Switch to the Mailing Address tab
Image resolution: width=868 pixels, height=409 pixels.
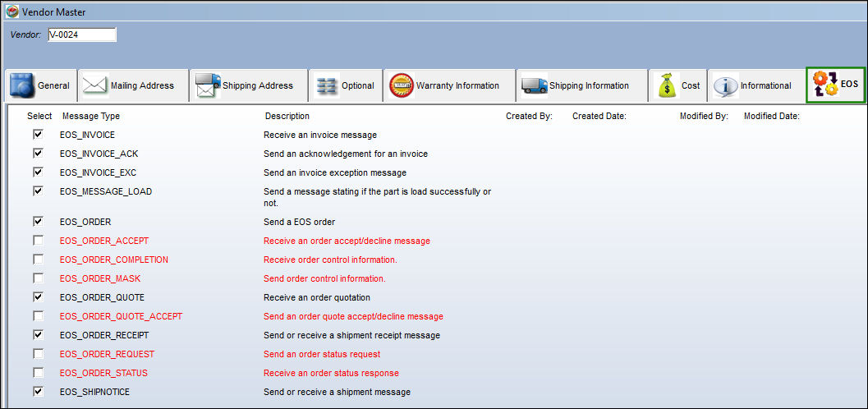[x=133, y=85]
